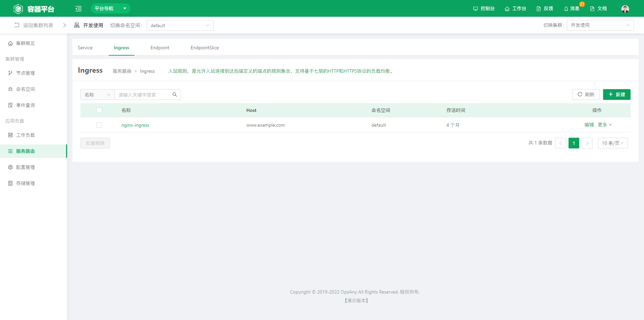
Task: Click the 新建 create button
Action: pyautogui.click(x=616, y=94)
